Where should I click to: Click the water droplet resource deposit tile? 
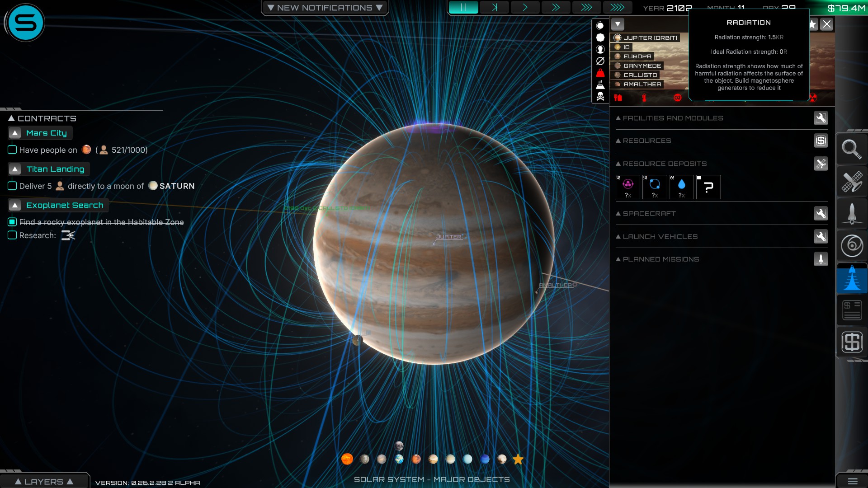click(x=681, y=187)
